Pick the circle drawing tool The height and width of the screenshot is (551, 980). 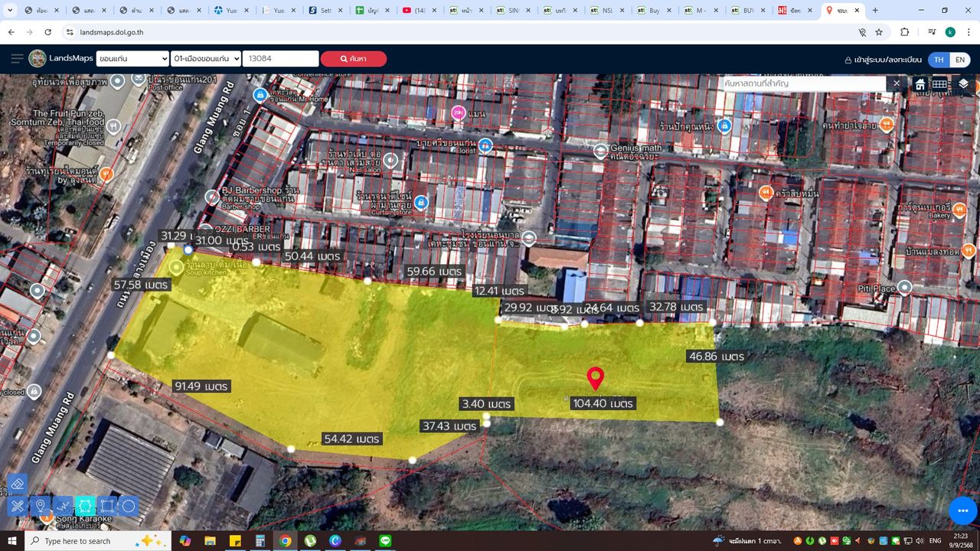[129, 506]
